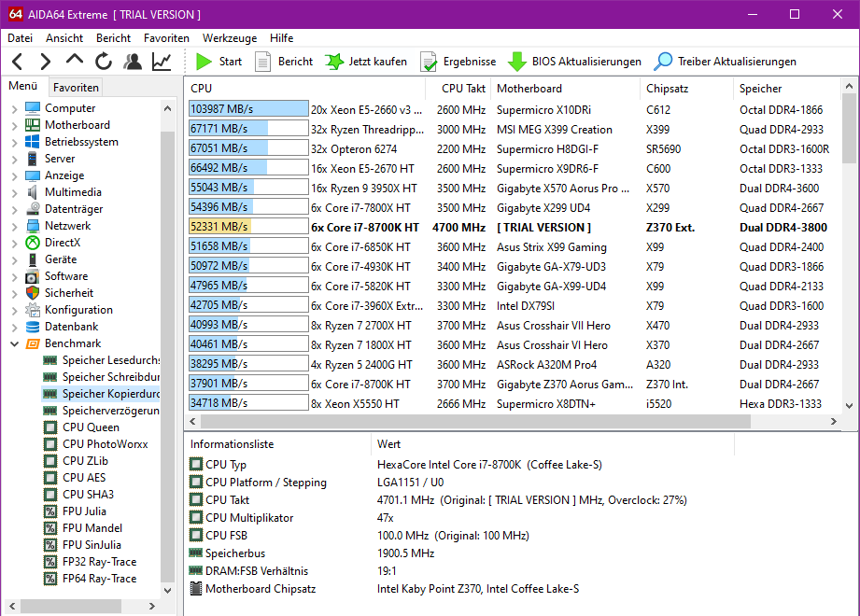
Task: Select the Computer monitor icon in tree
Action: tap(33, 108)
